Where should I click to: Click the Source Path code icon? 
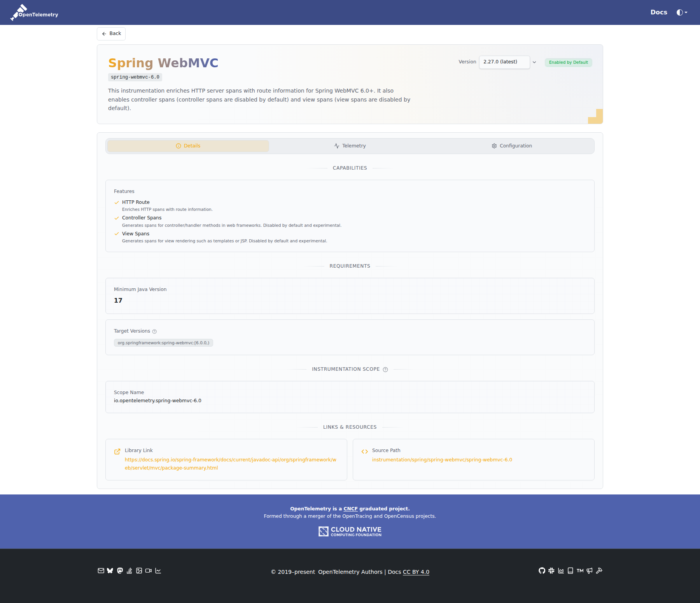[x=364, y=452]
